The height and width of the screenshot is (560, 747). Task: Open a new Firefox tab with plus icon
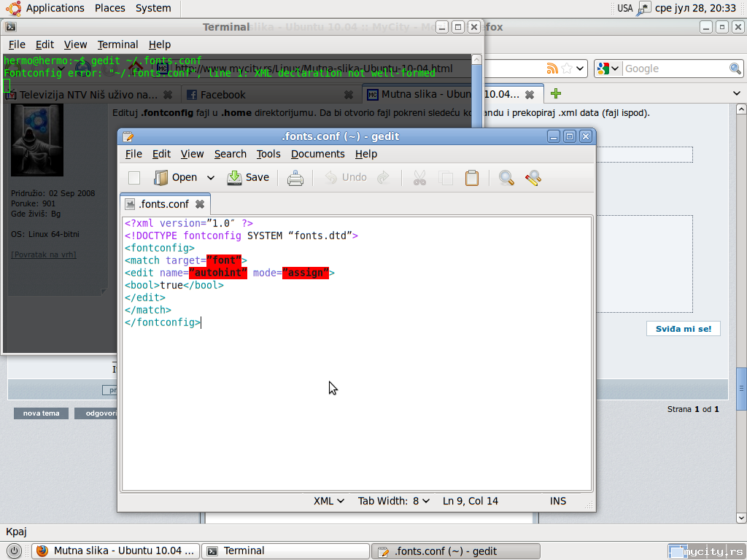tap(555, 93)
